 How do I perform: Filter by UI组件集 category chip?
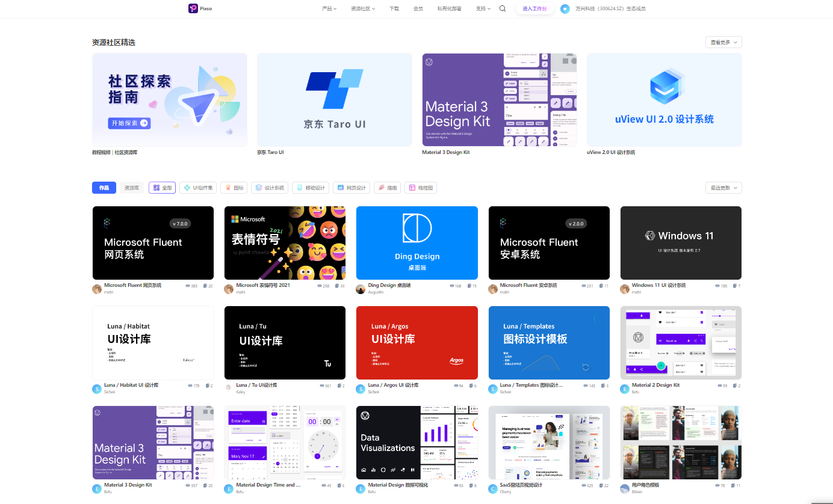point(198,188)
